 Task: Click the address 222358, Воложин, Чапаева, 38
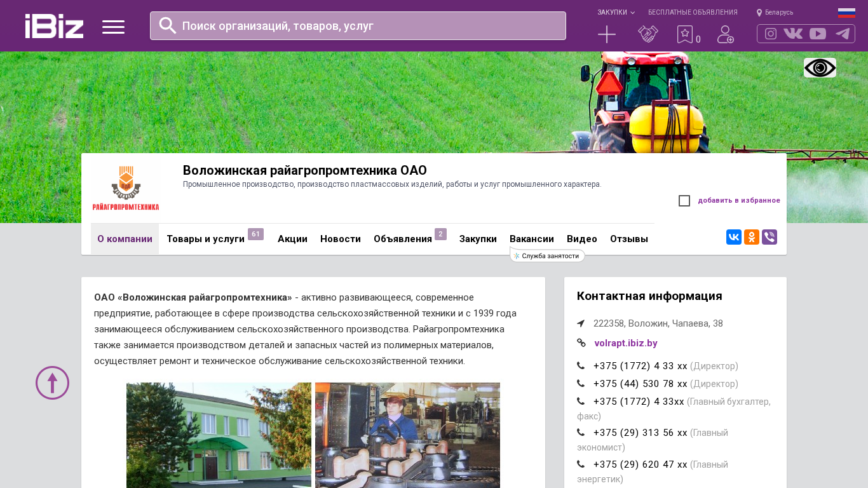(x=658, y=323)
